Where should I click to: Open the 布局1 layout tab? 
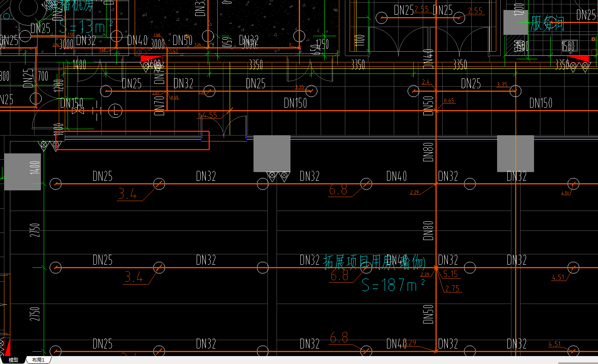pos(39,360)
